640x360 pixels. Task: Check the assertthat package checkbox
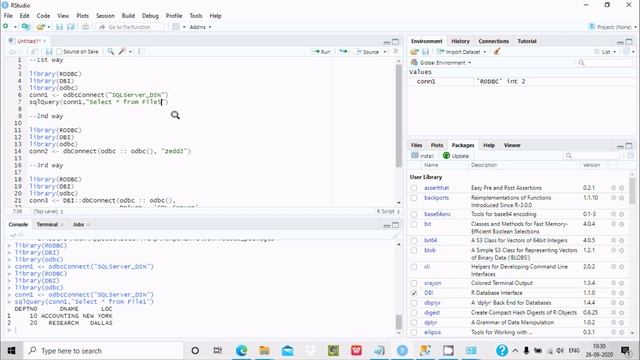(x=414, y=188)
